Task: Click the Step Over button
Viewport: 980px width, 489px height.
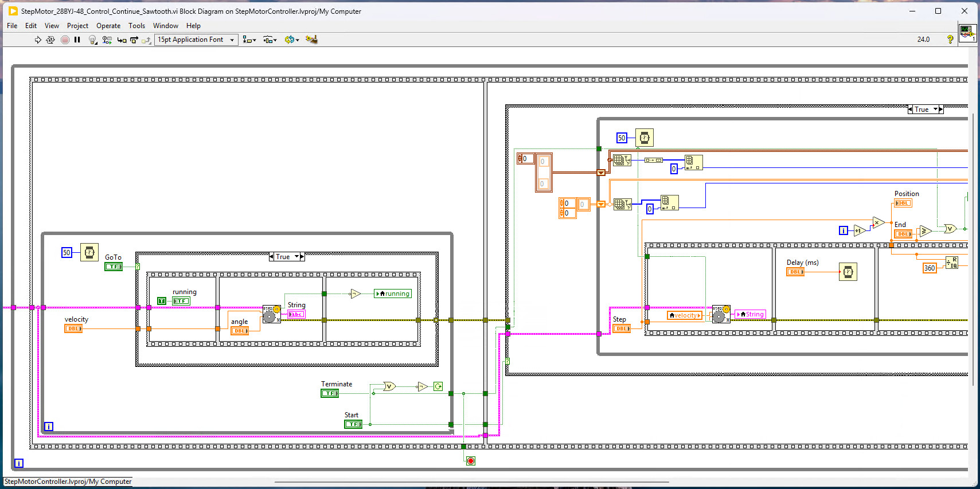Action: click(x=134, y=40)
